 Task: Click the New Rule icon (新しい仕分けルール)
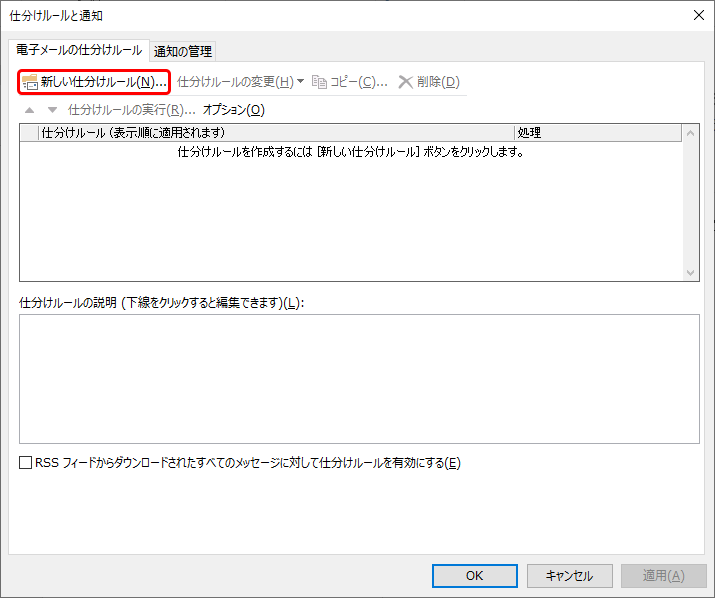click(x=30, y=82)
